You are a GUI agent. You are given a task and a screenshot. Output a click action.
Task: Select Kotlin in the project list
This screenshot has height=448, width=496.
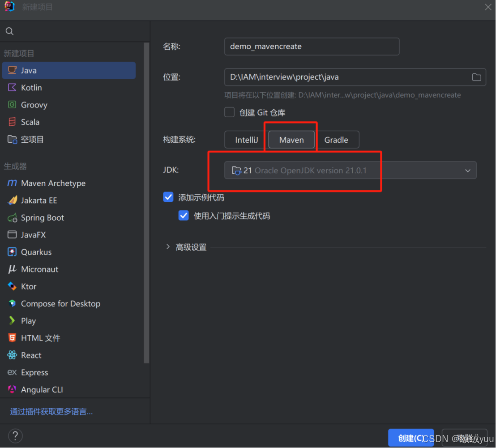pos(68,88)
